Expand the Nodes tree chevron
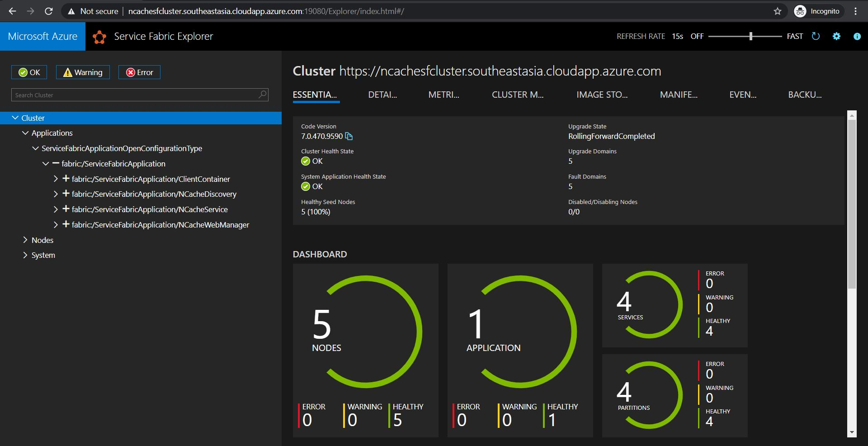The height and width of the screenshot is (446, 868). coord(25,240)
